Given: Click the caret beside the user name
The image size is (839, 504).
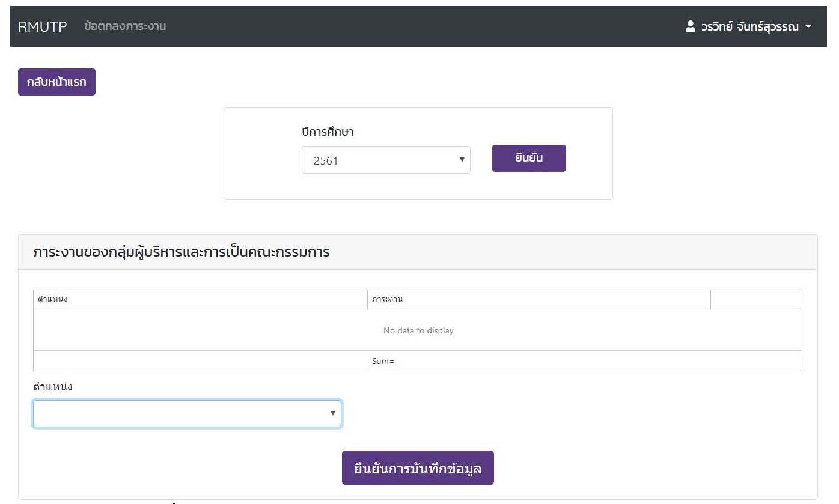Looking at the screenshot, I should [808, 27].
